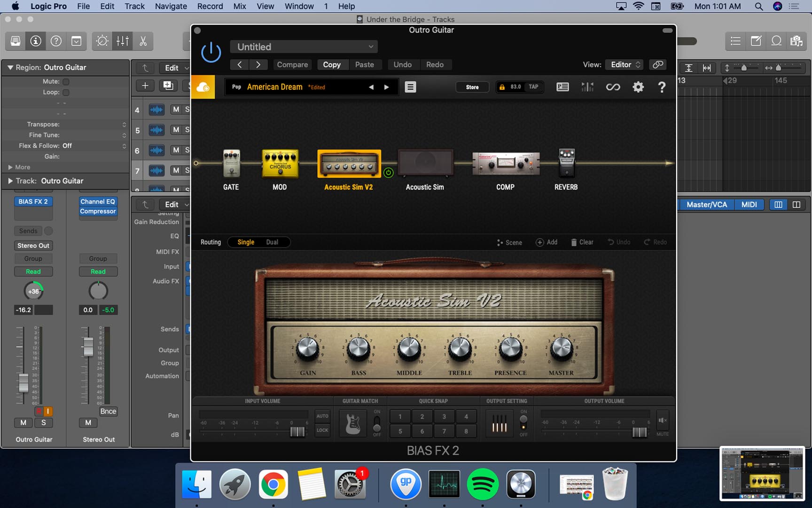Click the Store button
The width and height of the screenshot is (812, 508).
472,87
